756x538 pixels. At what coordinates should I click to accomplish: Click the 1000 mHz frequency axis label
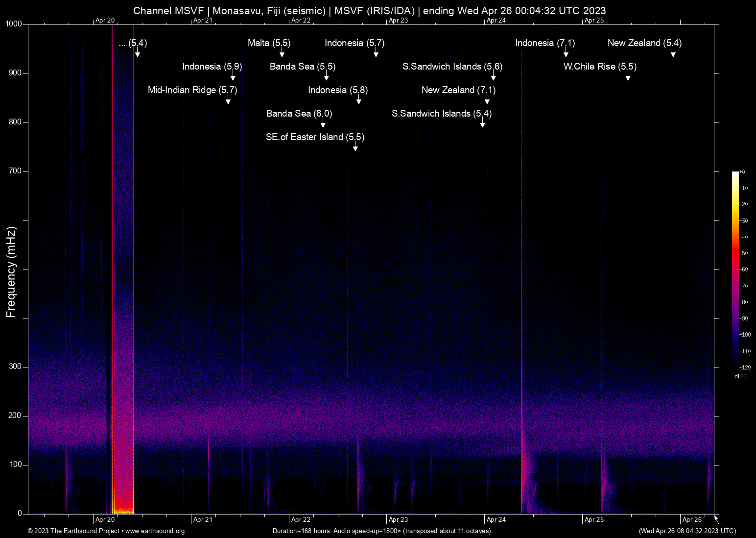tap(13, 24)
